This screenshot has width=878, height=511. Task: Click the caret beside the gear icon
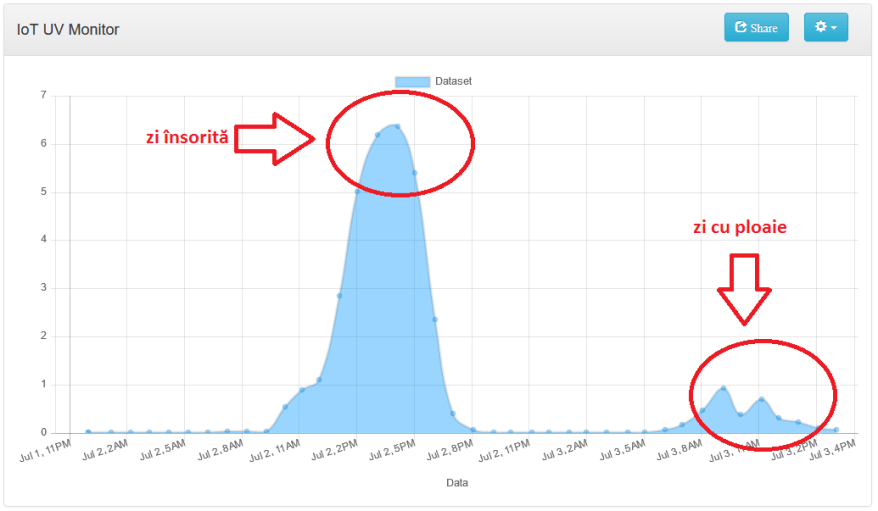[834, 28]
